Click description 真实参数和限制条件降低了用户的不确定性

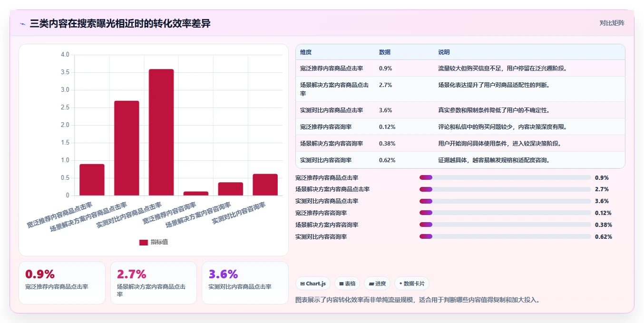click(x=495, y=110)
